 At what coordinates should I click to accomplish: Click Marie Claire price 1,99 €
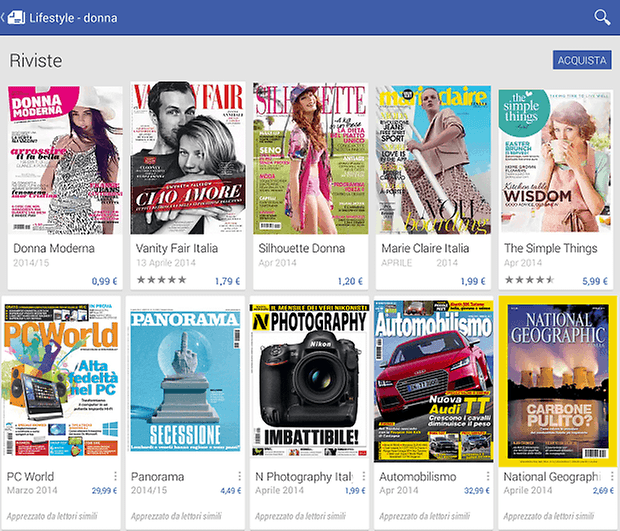tap(473, 281)
